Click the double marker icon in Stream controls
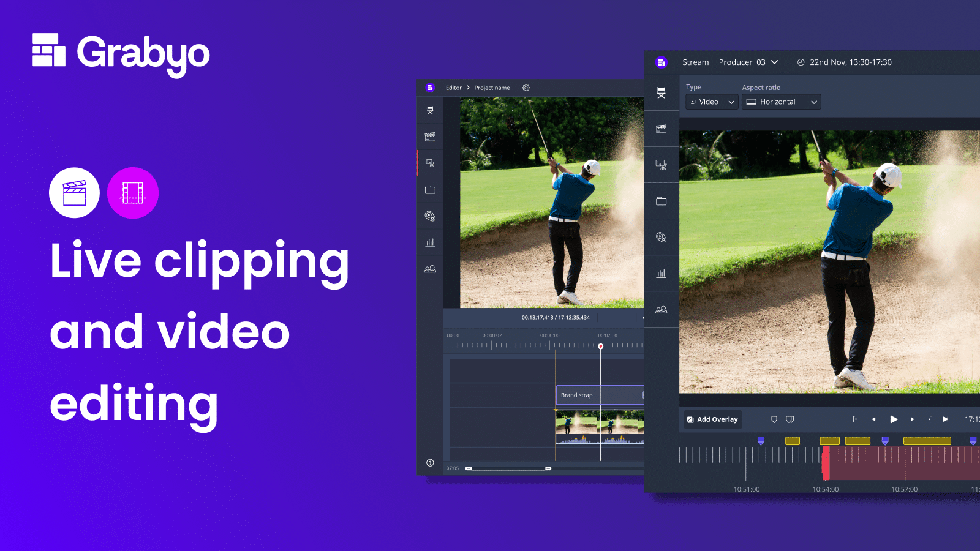The height and width of the screenshot is (551, 980). click(790, 419)
